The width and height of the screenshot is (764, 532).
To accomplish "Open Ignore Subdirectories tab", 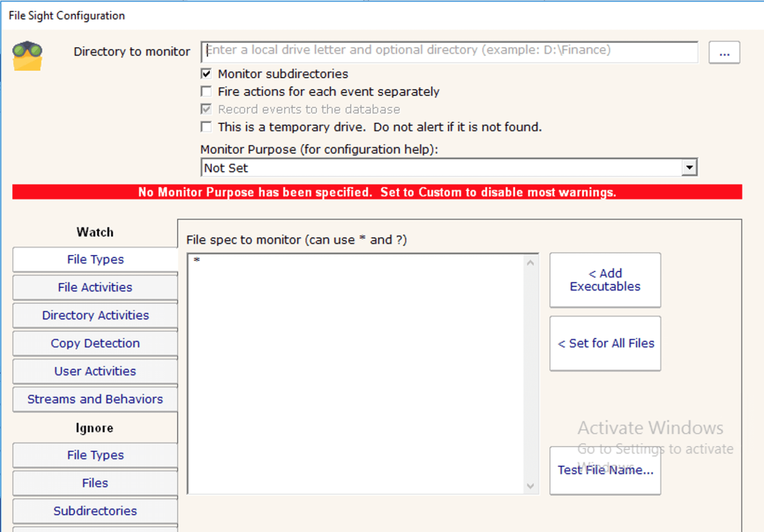I will click(95, 511).
